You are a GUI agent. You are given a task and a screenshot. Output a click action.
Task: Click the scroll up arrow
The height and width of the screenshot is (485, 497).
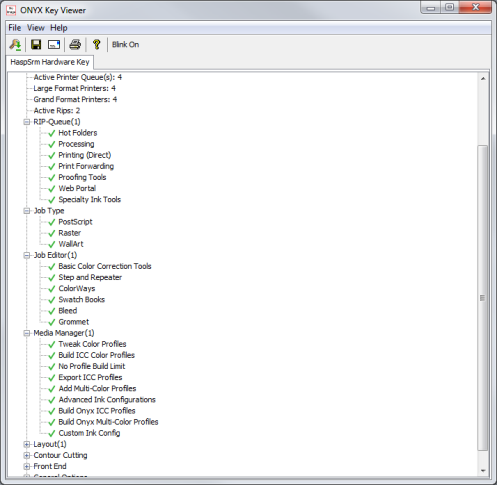coord(483,79)
